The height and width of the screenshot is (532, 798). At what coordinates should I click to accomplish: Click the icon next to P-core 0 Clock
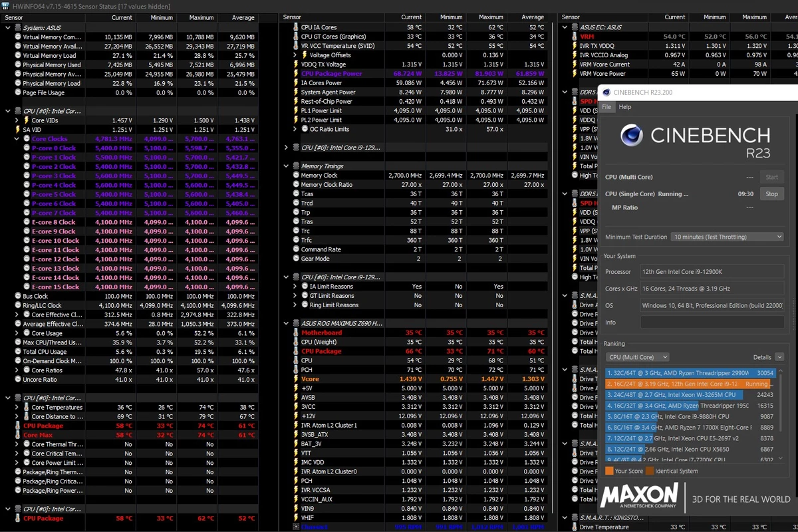(x=26, y=148)
